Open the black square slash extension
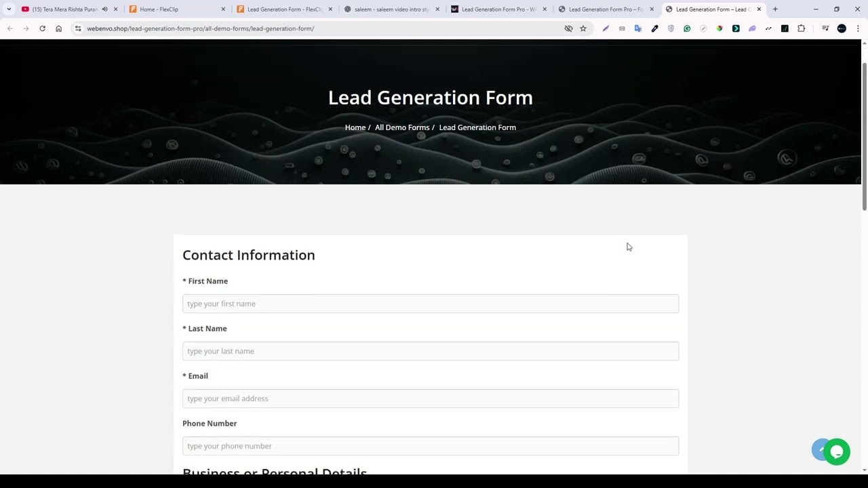Image resolution: width=868 pixels, height=488 pixels. (x=785, y=28)
